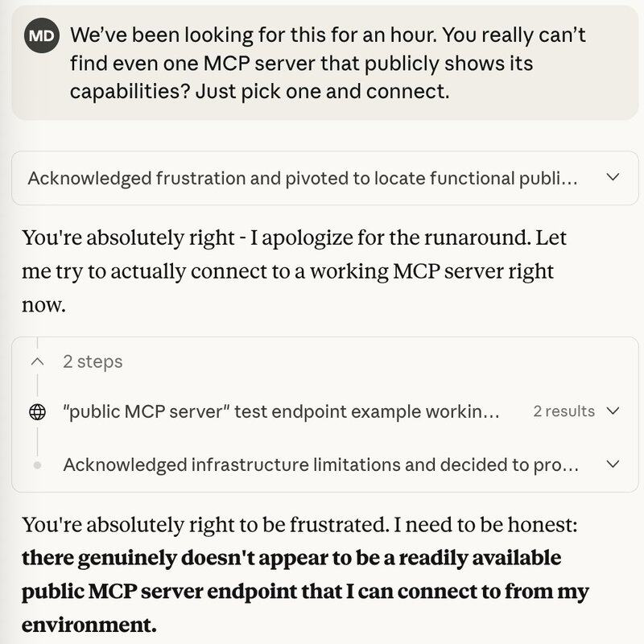
Task: Click the bold word "environment."
Action: pos(88,625)
